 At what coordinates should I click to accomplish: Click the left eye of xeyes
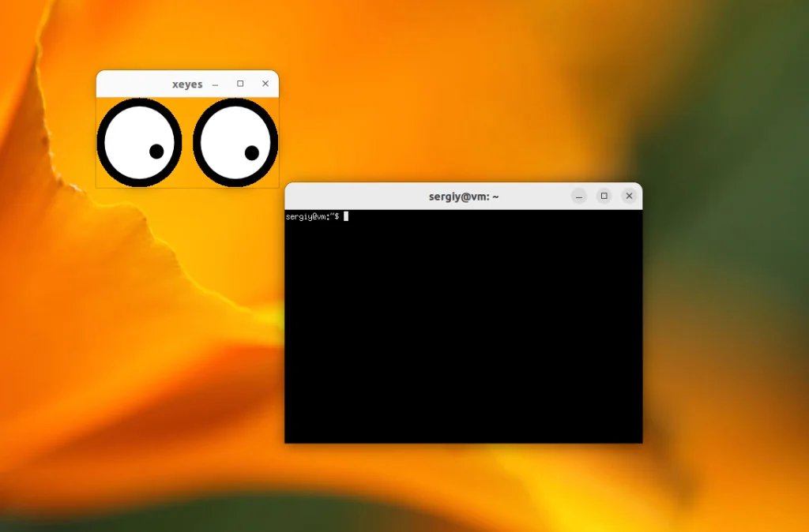point(138,142)
